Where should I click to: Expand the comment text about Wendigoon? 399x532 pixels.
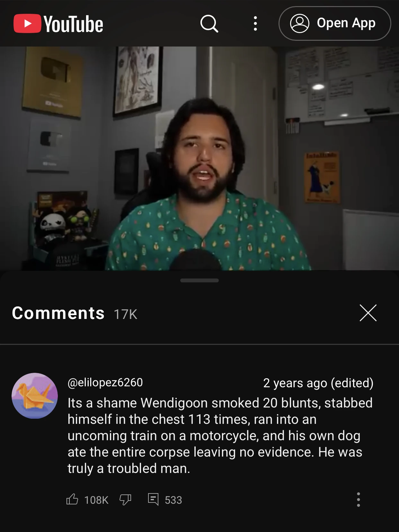[x=220, y=435]
